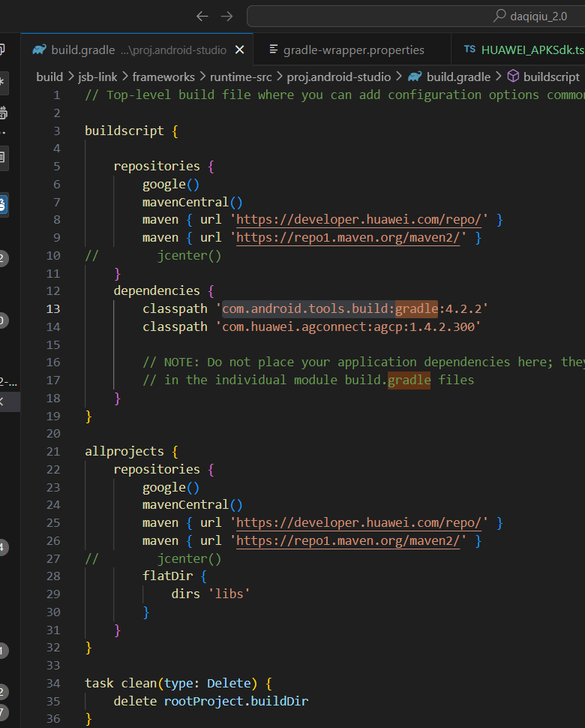Click 'google()' on line 6
The height and width of the screenshot is (728, 585).
(171, 185)
